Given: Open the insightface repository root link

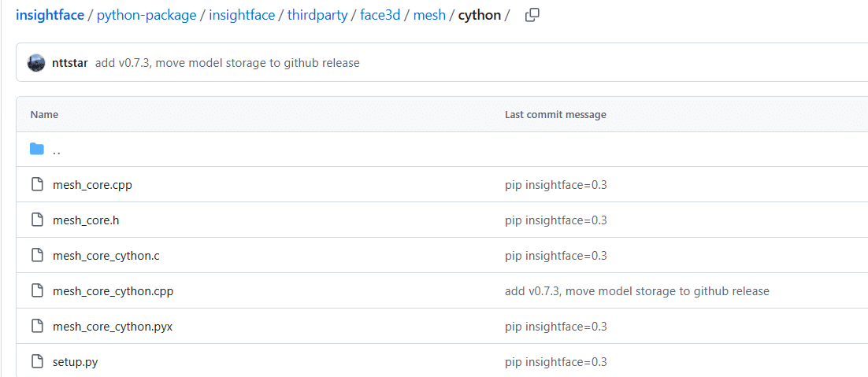Looking at the screenshot, I should pos(50,15).
